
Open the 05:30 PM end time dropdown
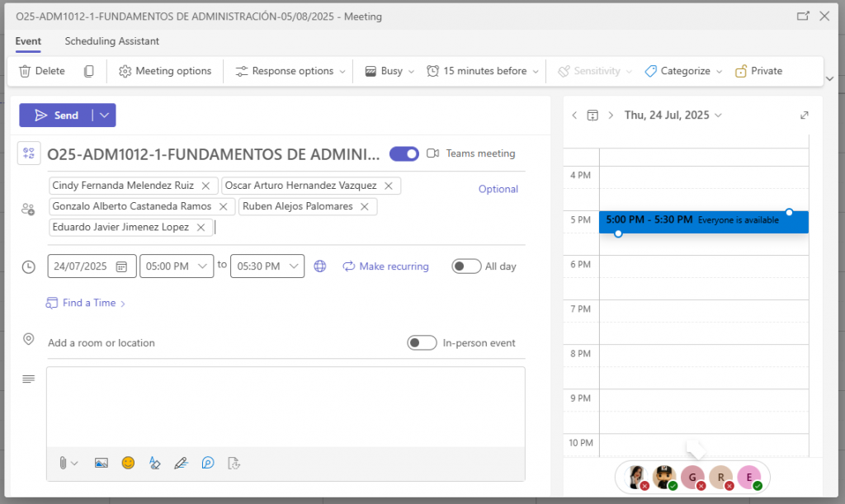267,266
